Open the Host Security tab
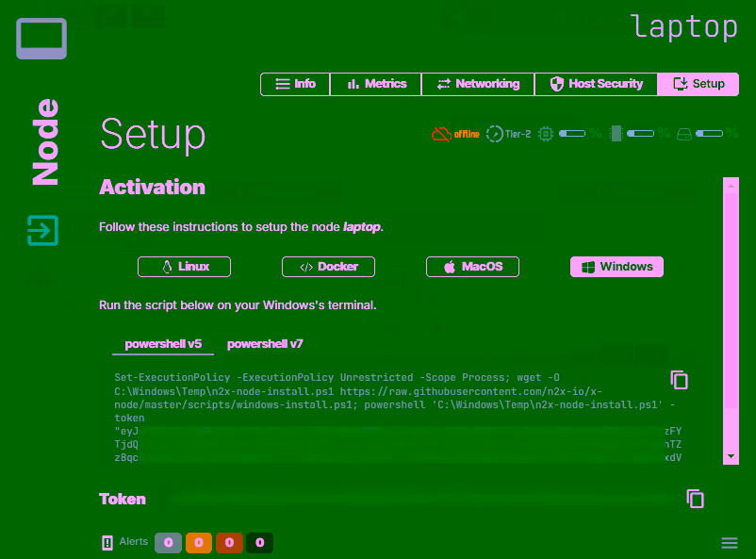This screenshot has height=559, width=756. coord(596,84)
